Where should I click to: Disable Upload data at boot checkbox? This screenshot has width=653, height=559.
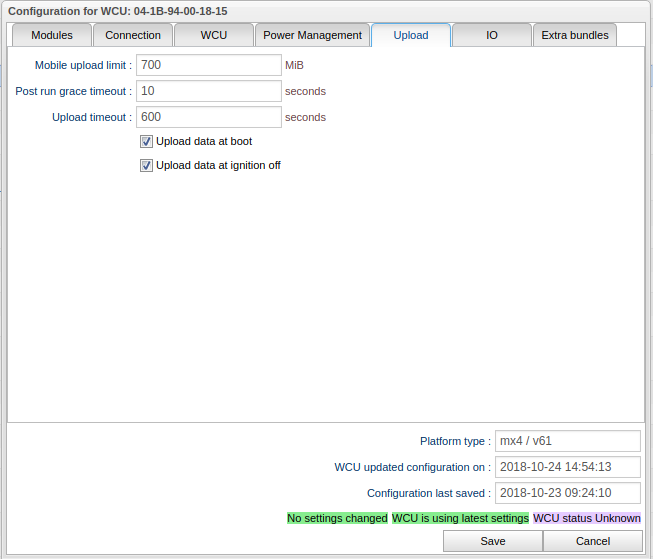tap(146, 142)
